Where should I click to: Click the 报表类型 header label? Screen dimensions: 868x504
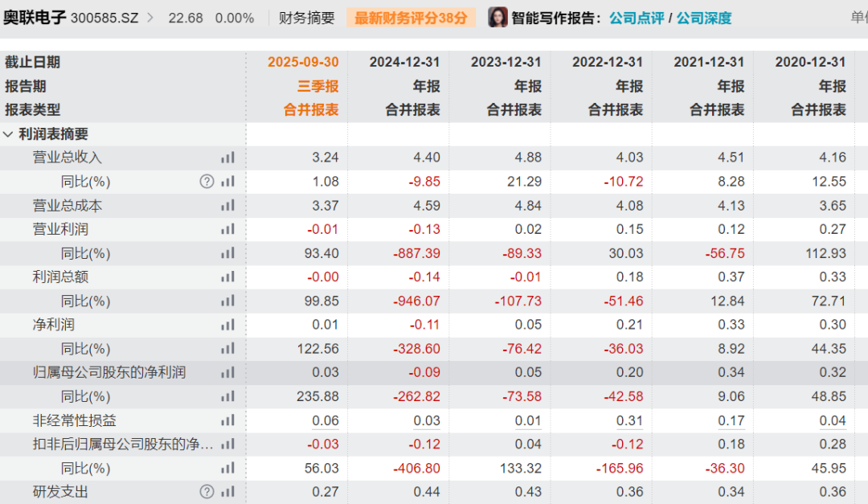pyautogui.click(x=33, y=109)
